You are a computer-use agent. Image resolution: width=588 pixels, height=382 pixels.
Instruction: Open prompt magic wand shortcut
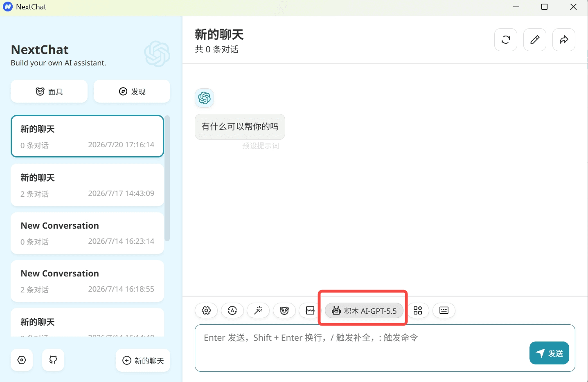(258, 310)
